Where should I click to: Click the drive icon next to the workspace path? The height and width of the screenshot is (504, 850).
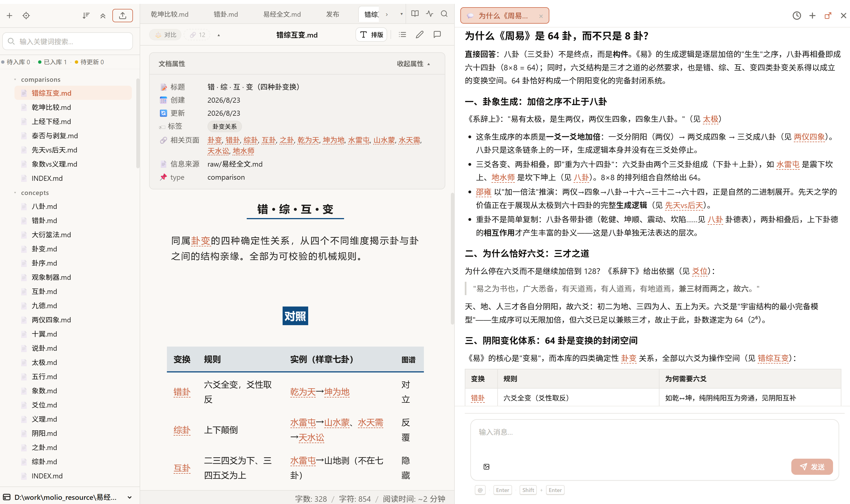pyautogui.click(x=7, y=497)
